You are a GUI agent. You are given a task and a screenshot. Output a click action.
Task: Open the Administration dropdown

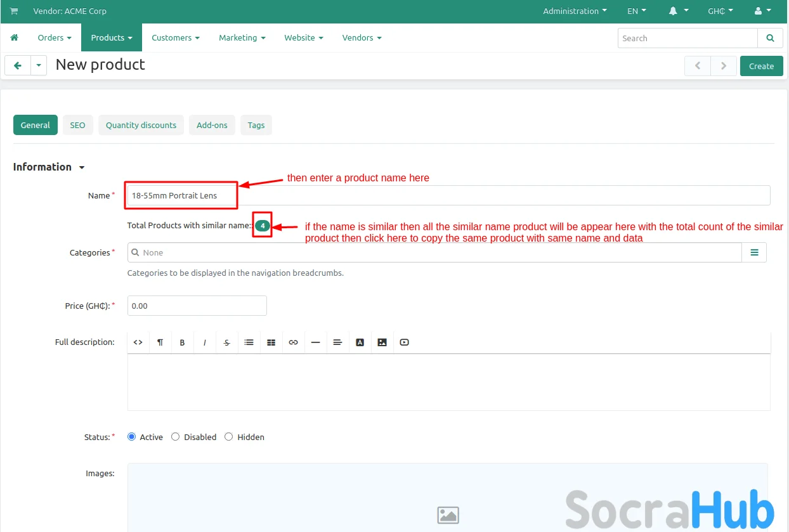[x=575, y=11]
